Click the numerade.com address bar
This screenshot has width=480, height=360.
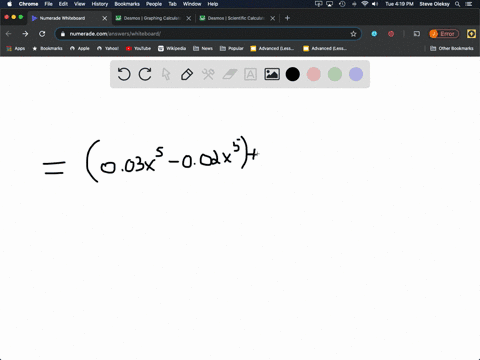click(x=207, y=34)
